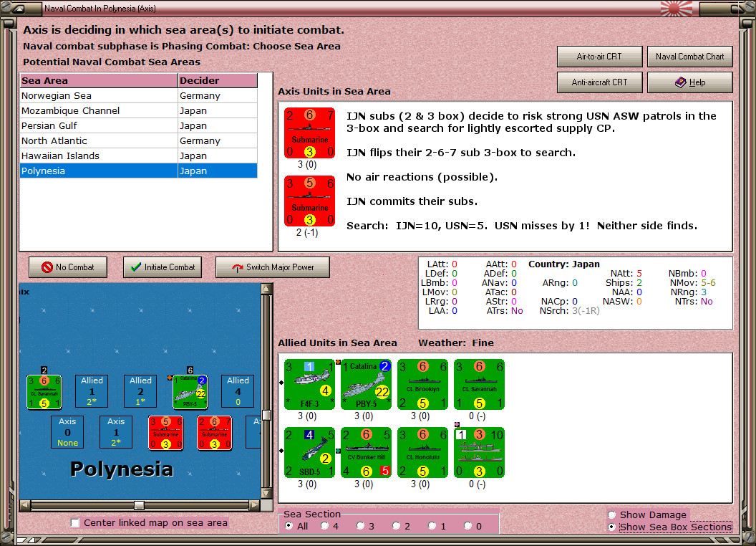Click Catalina PBY-5 counter on Polynesia map
Screen dimensions: 756x546
point(190,391)
